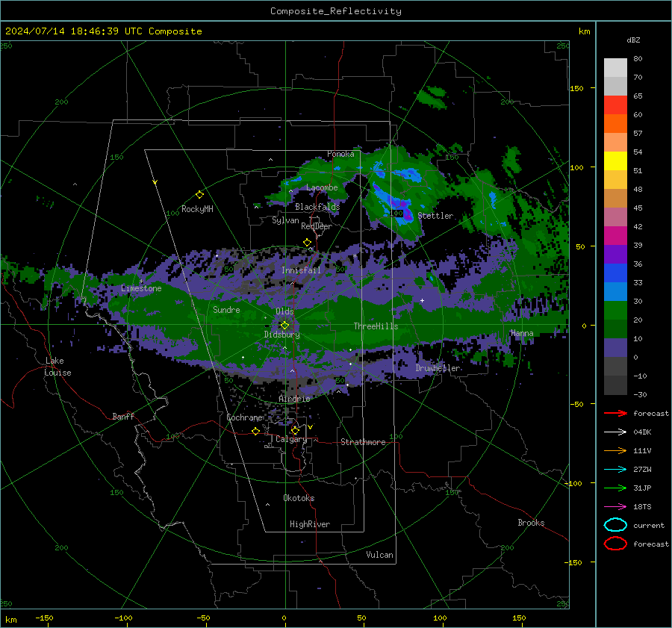Click the HighRiver label
Image resolution: width=672 pixels, height=628 pixels.
pyautogui.click(x=310, y=524)
